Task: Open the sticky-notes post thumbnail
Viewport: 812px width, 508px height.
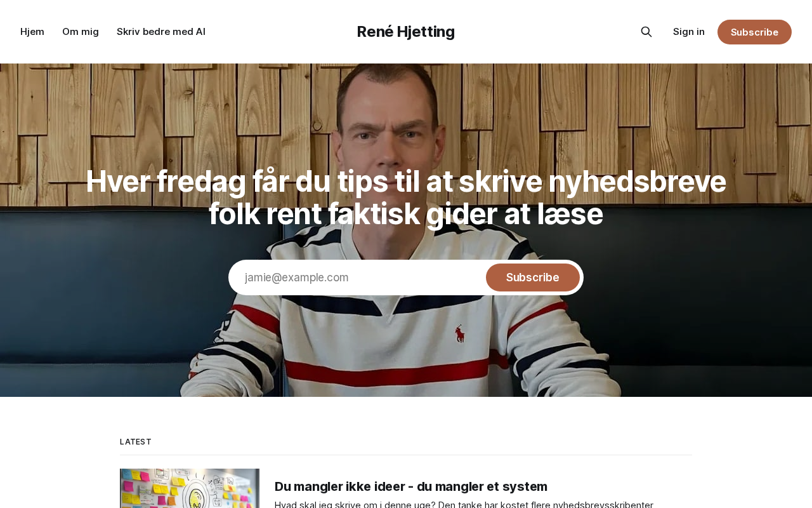Action: click(190, 488)
